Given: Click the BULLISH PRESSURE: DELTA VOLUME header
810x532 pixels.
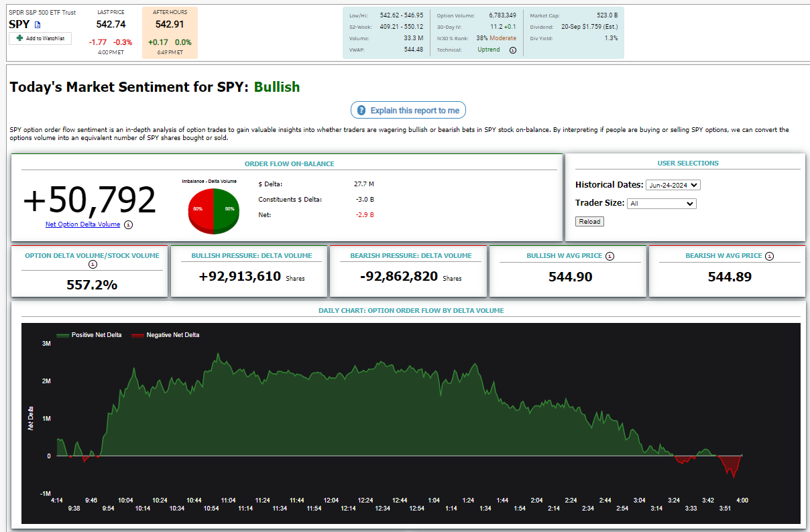Looking at the screenshot, I should (251, 255).
